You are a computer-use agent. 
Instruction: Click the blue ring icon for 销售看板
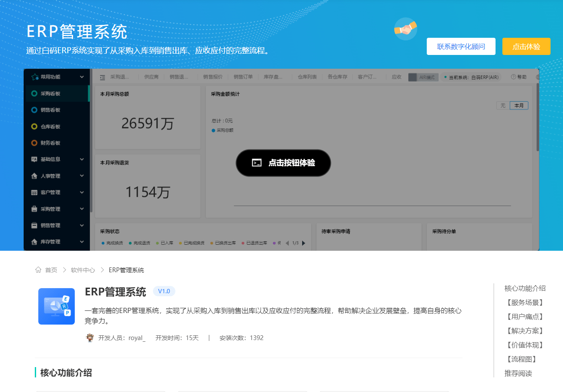click(x=34, y=110)
